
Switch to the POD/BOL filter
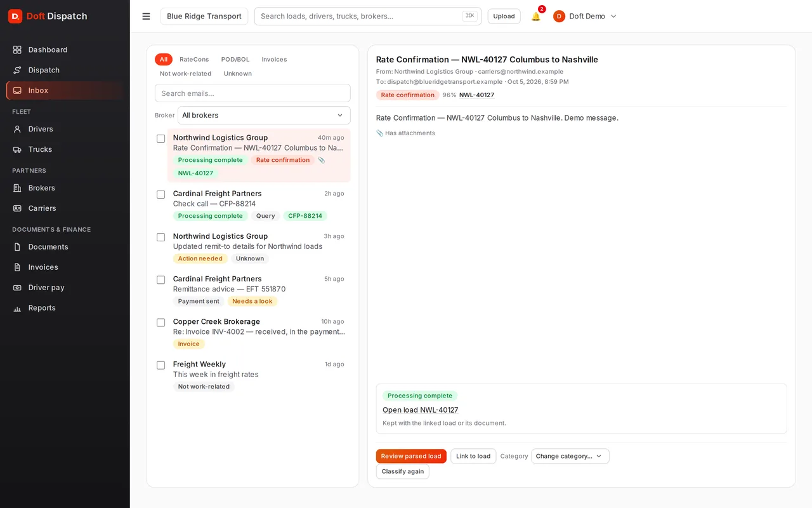[x=235, y=59]
